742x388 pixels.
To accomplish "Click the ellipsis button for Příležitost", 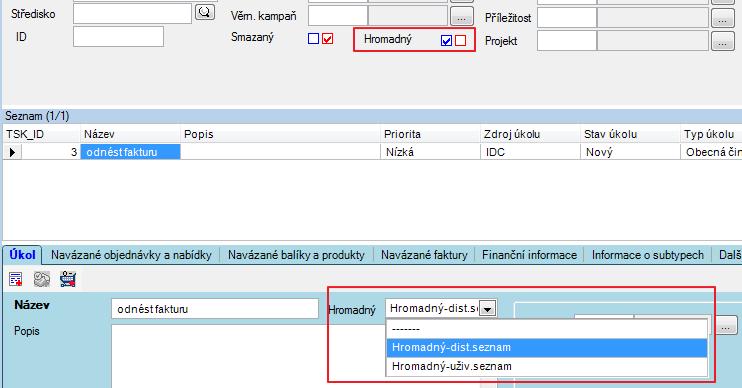I will tap(723, 18).
